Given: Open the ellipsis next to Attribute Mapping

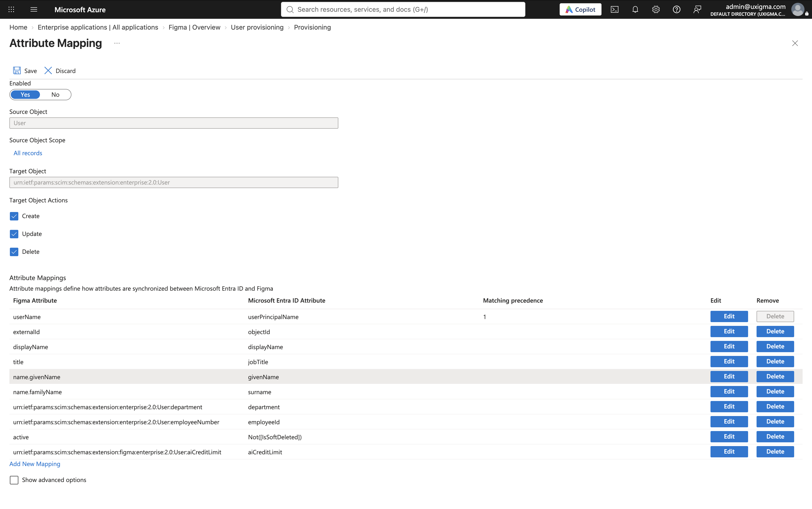Looking at the screenshot, I should click(117, 43).
